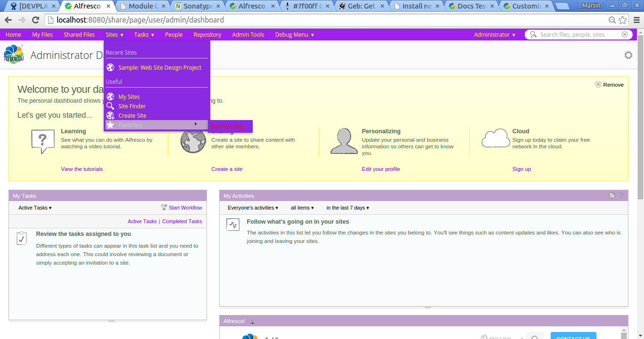644x339 pixels.
Task: Click the Alfresco tutorial logo
Action: click(x=13, y=54)
